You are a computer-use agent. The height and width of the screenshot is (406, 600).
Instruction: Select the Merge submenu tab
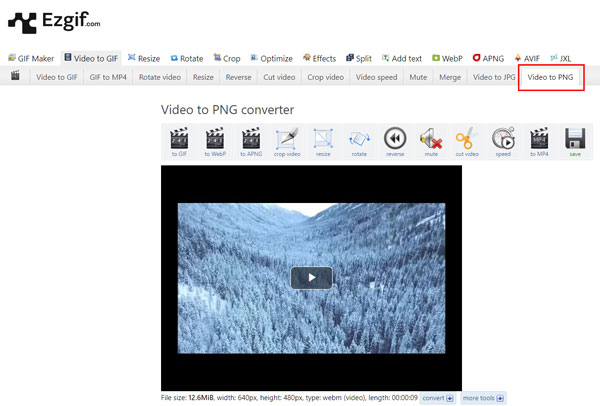pyautogui.click(x=450, y=77)
